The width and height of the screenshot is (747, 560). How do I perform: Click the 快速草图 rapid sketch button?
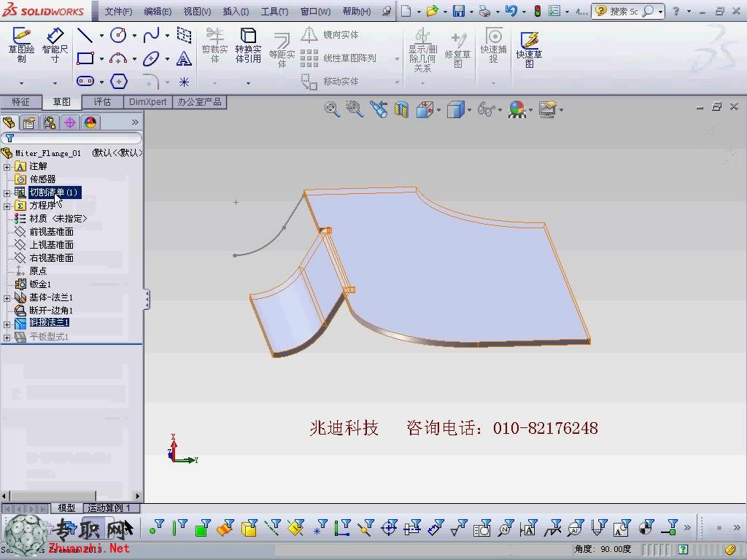[529, 49]
